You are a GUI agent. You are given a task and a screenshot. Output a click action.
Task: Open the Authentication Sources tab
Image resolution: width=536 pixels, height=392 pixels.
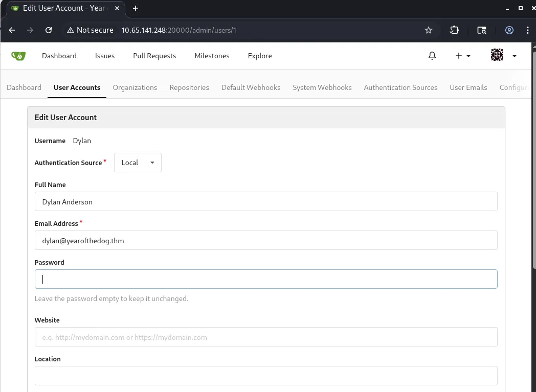tap(400, 87)
